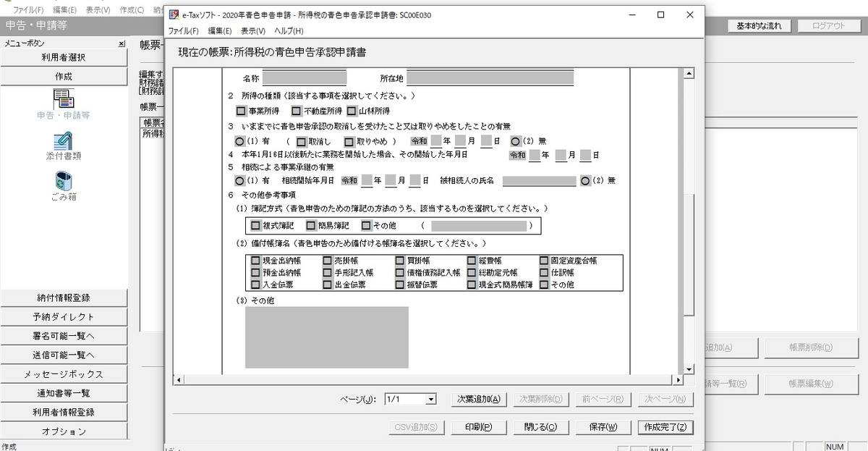Click the 印刷(P) print button
868x451 pixels.
[x=478, y=427]
